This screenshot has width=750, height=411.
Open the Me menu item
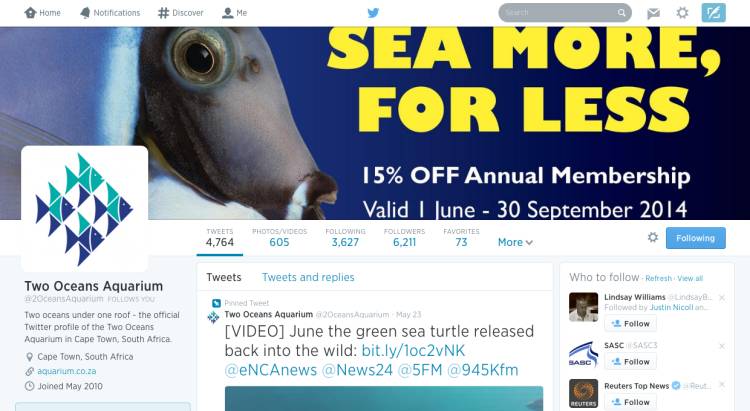coord(235,13)
